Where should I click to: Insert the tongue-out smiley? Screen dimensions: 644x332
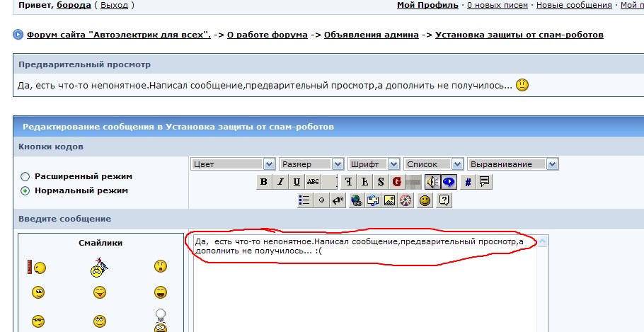(x=99, y=292)
